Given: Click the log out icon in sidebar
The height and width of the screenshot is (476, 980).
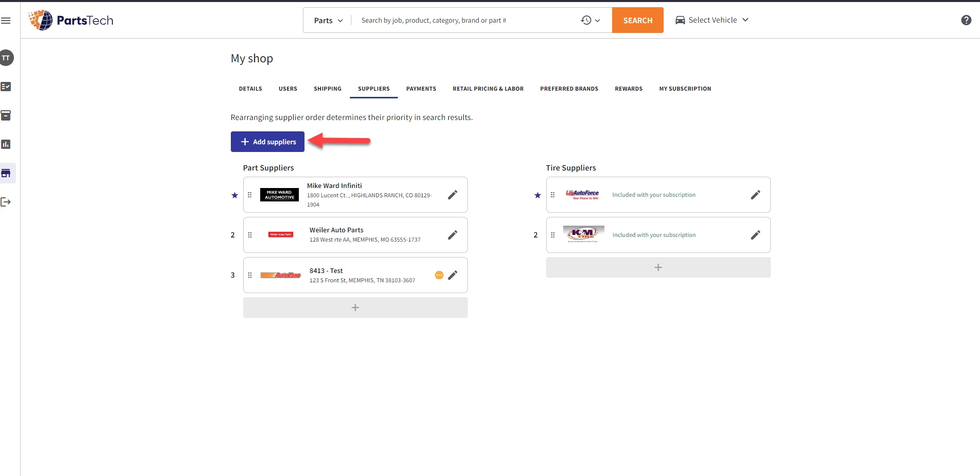Looking at the screenshot, I should [x=6, y=202].
